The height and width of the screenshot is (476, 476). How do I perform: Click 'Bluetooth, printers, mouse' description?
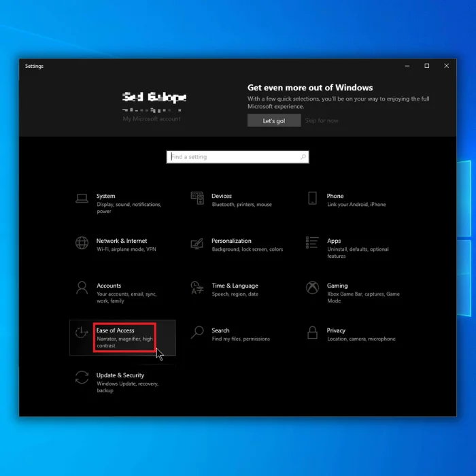pyautogui.click(x=241, y=204)
